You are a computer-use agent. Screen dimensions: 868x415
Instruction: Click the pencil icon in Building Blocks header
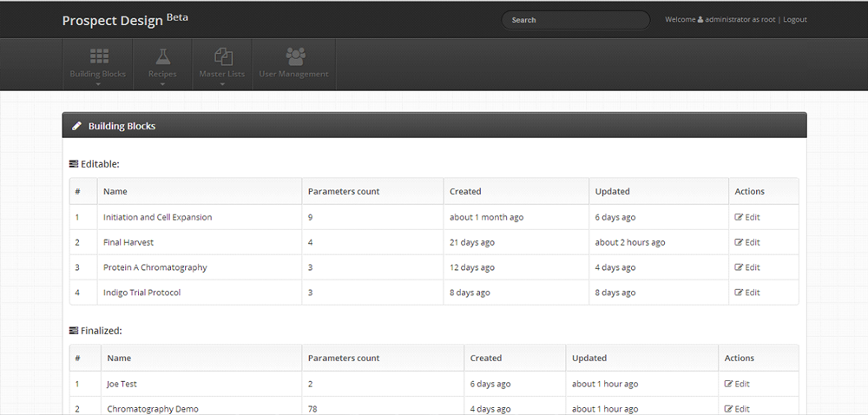click(77, 126)
